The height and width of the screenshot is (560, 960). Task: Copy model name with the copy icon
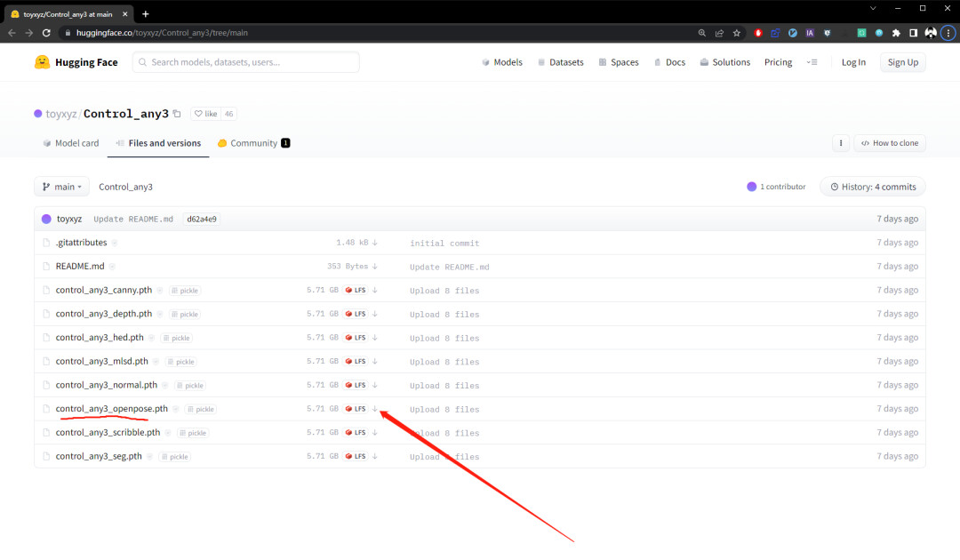[x=177, y=113]
